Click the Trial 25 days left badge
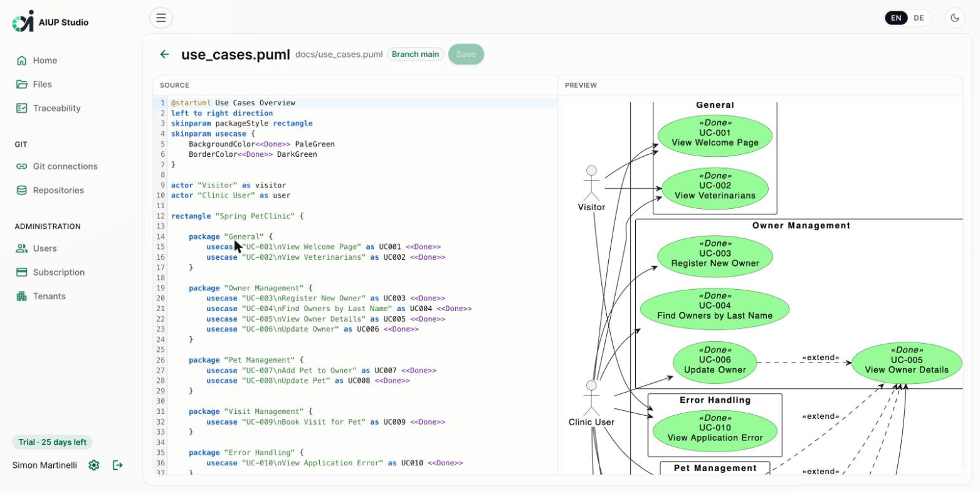980x493 pixels. point(53,442)
